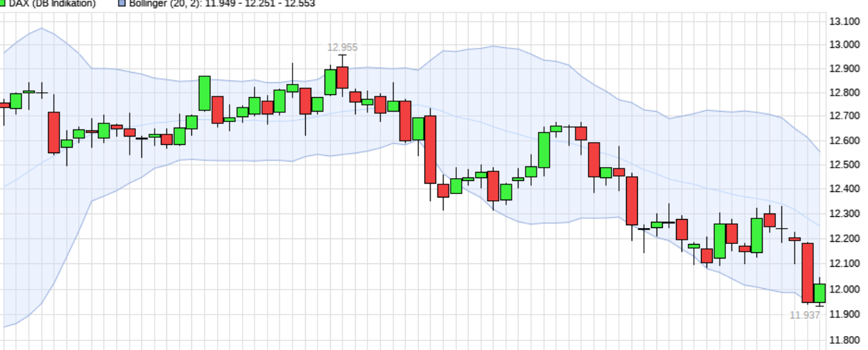The width and height of the screenshot is (868, 350).
Task: Click the 12.400 axis value
Action: tap(844, 189)
